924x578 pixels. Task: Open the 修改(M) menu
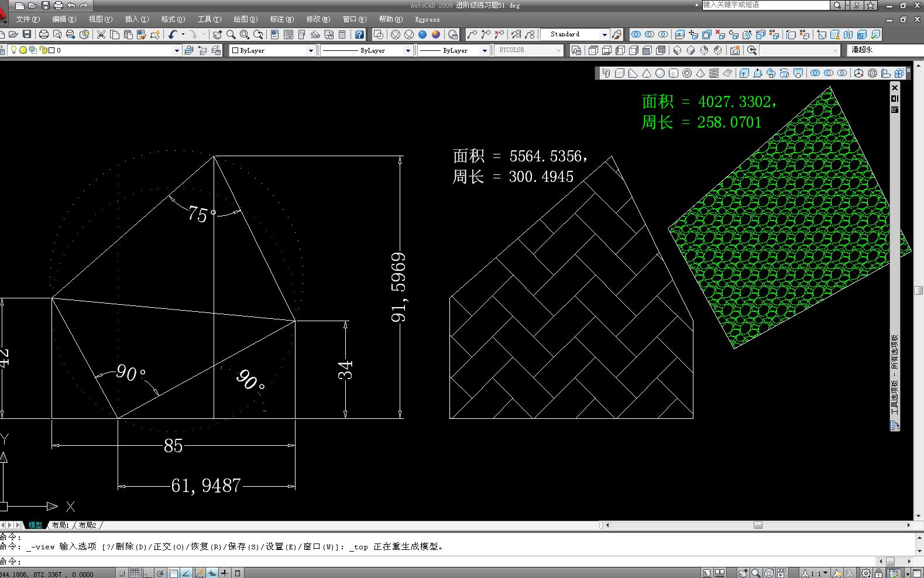(x=318, y=19)
